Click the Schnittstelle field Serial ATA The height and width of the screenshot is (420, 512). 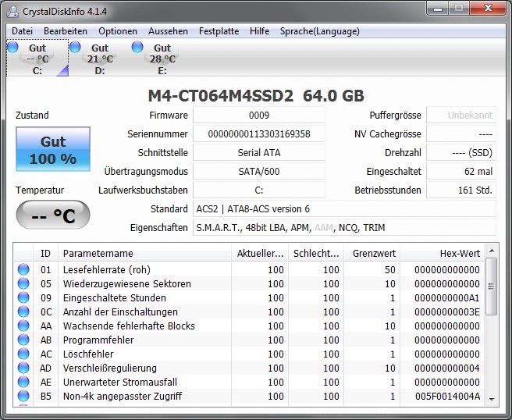259,152
